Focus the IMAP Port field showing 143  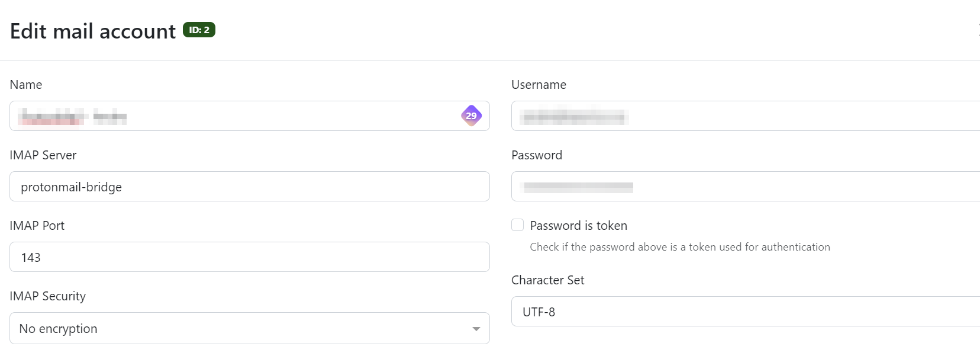pyautogui.click(x=249, y=257)
